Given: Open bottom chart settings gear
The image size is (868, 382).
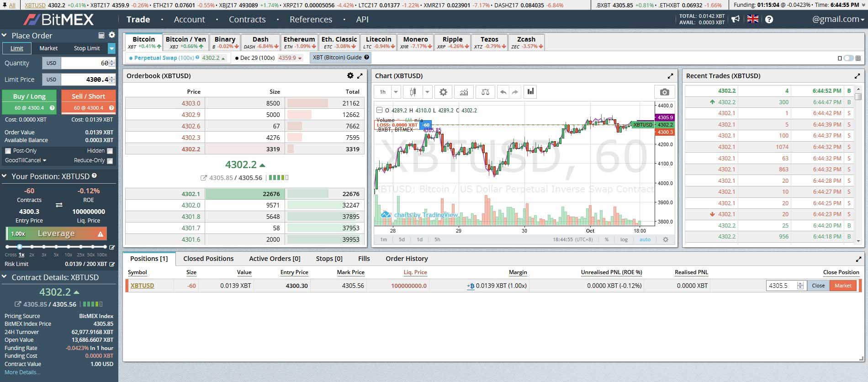Looking at the screenshot, I should (666, 239).
